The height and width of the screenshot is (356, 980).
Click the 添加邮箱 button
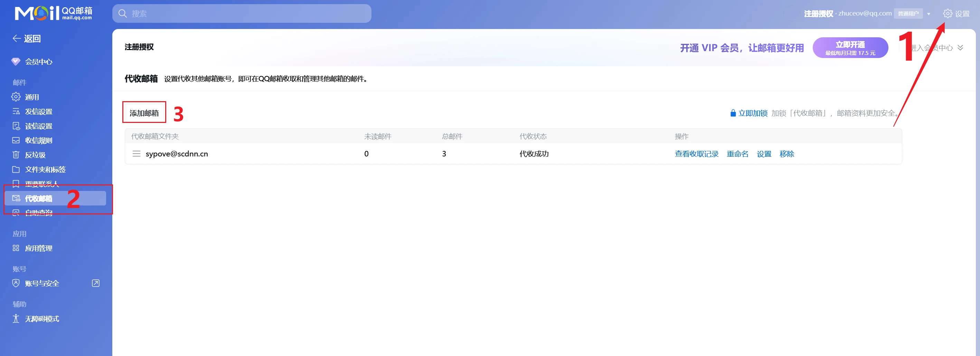144,112
